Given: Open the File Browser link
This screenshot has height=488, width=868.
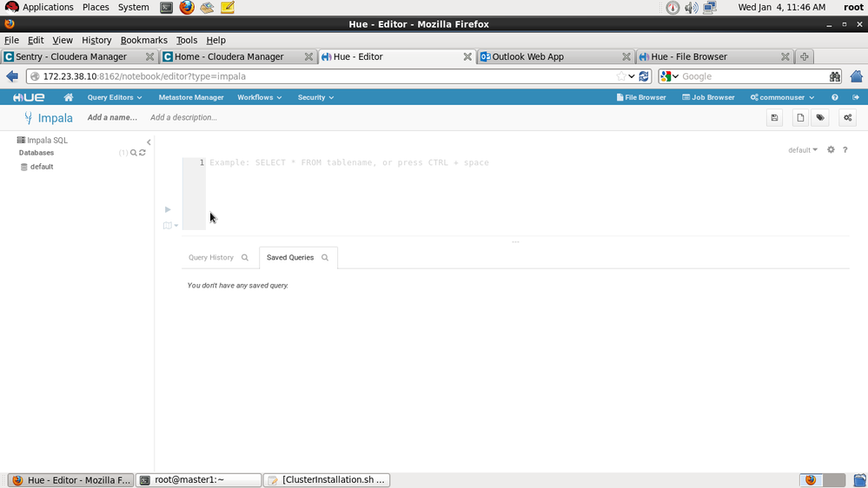Looking at the screenshot, I should point(641,97).
